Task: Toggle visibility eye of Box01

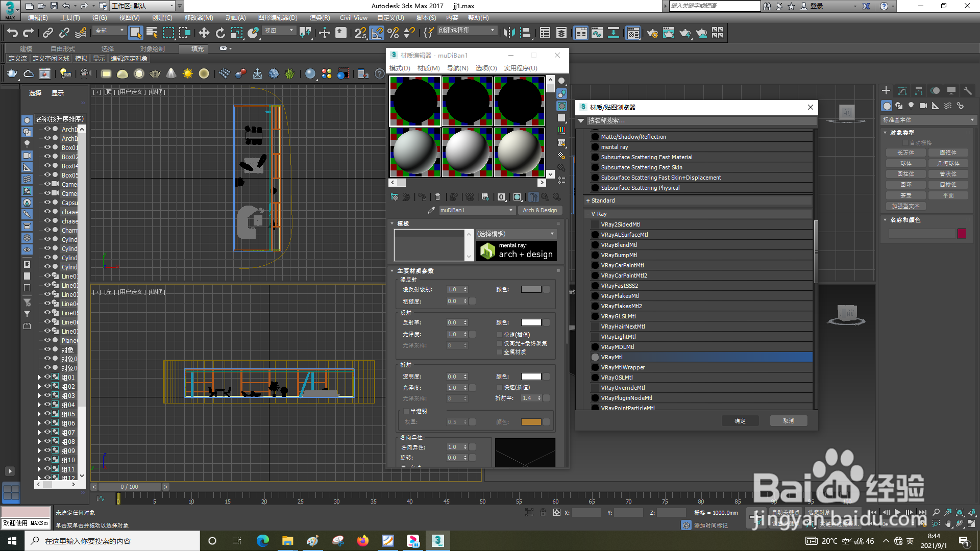Action: tap(47, 147)
